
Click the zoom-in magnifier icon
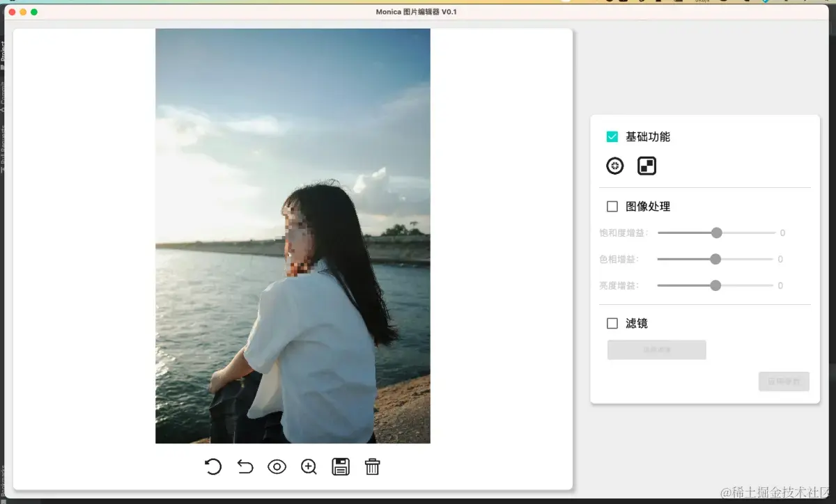tap(309, 467)
